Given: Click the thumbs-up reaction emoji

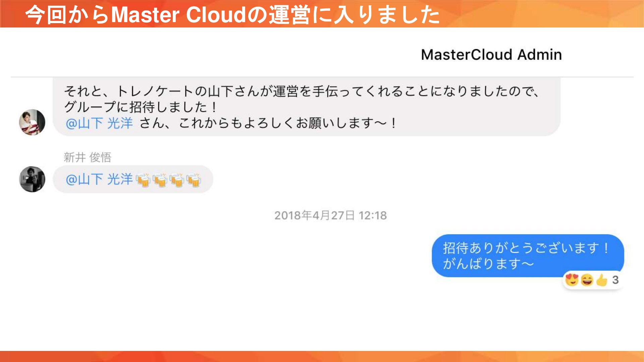Looking at the screenshot, I should click(x=602, y=280).
